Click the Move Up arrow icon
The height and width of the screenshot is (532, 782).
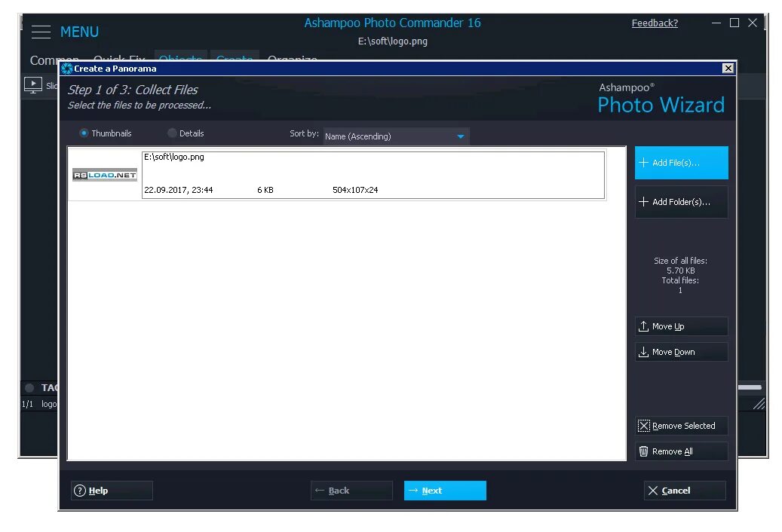643,326
